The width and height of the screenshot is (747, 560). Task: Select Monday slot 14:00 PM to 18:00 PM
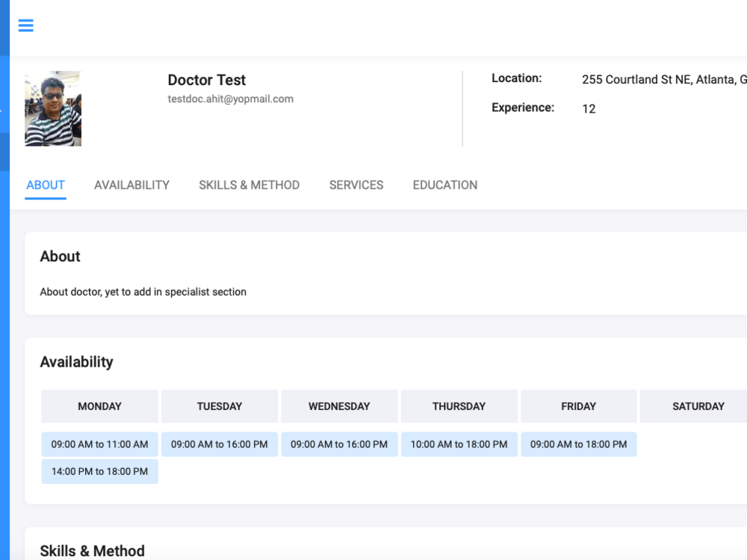click(99, 471)
